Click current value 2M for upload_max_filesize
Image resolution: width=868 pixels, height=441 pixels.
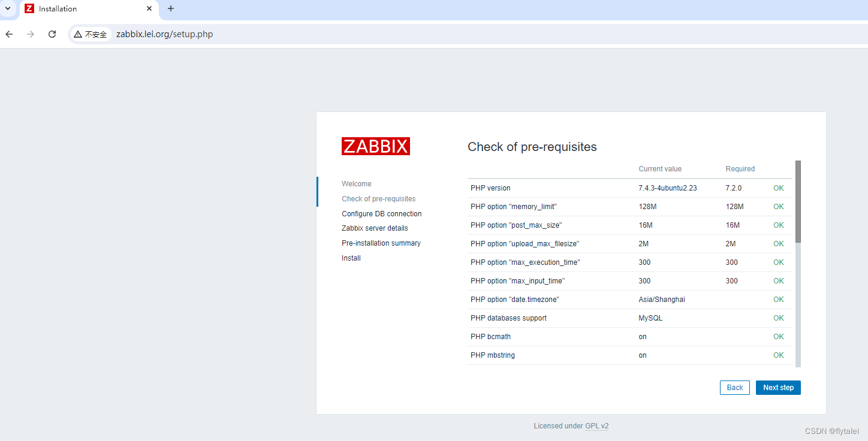[644, 244]
